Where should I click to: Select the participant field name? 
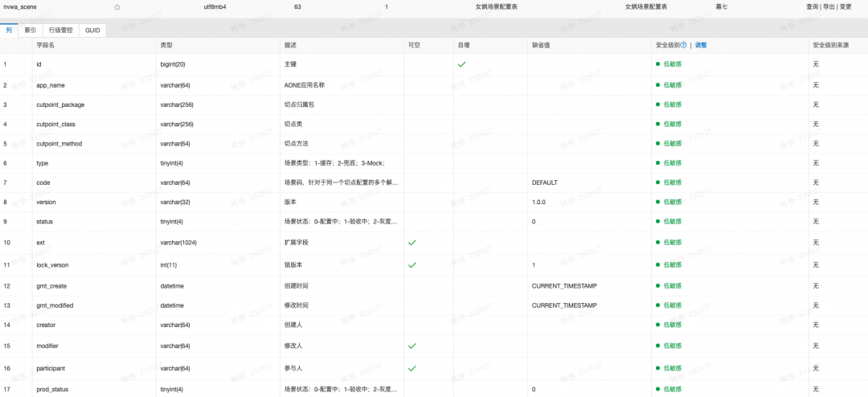click(x=51, y=368)
